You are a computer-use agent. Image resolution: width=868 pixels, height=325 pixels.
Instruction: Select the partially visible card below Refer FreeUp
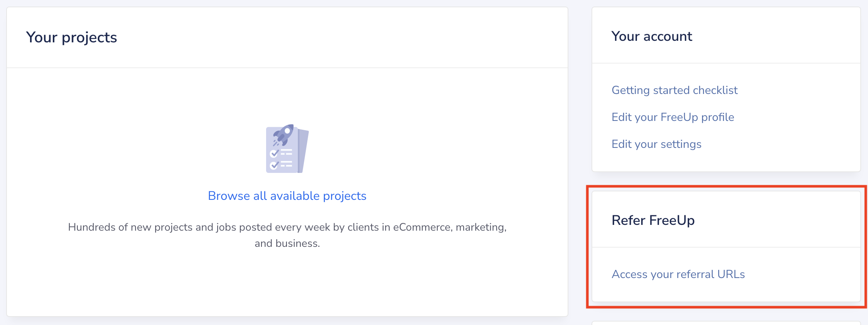(726, 323)
